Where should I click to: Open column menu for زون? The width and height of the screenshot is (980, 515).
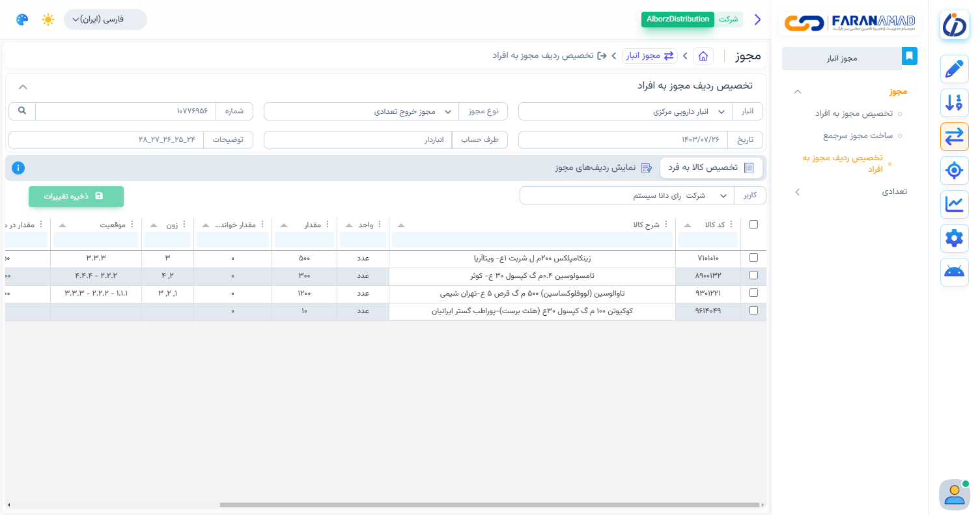pyautogui.click(x=184, y=225)
